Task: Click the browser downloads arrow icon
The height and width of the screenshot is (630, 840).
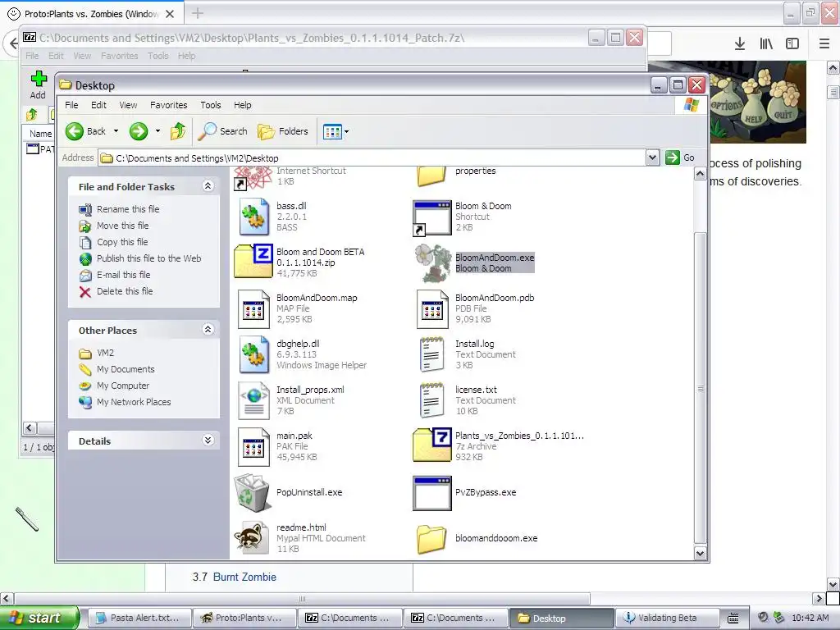Action: tap(740, 44)
